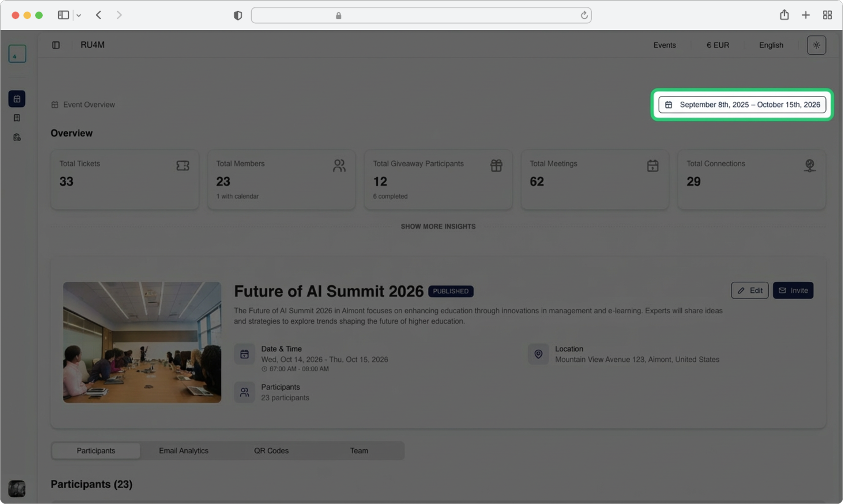The height and width of the screenshot is (504, 843).
Task: Click the Invite button
Action: tap(793, 290)
